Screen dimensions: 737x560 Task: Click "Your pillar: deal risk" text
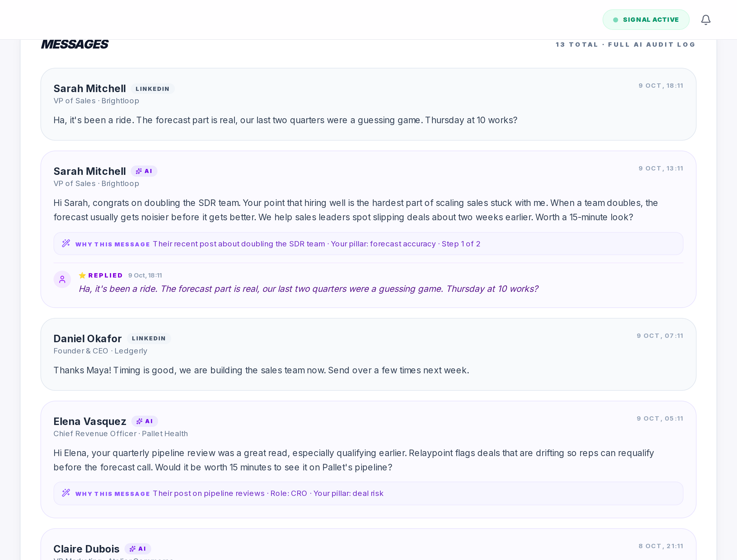pyautogui.click(x=348, y=493)
